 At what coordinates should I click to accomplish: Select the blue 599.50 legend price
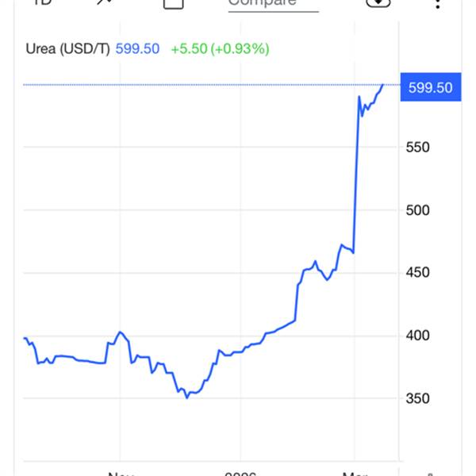pyautogui.click(x=137, y=49)
